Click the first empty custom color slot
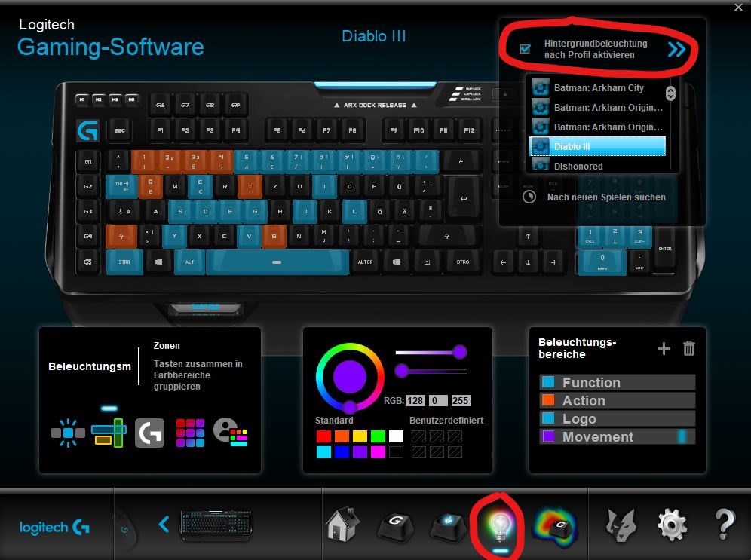751x560 pixels. tap(418, 436)
